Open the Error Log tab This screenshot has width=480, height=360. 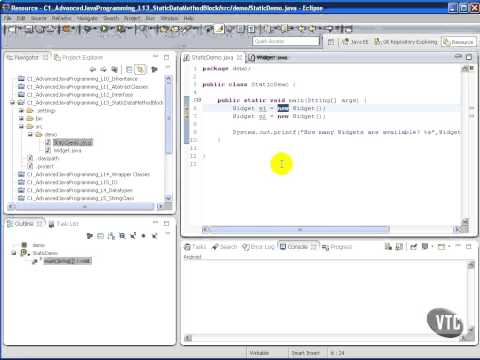tap(259, 247)
